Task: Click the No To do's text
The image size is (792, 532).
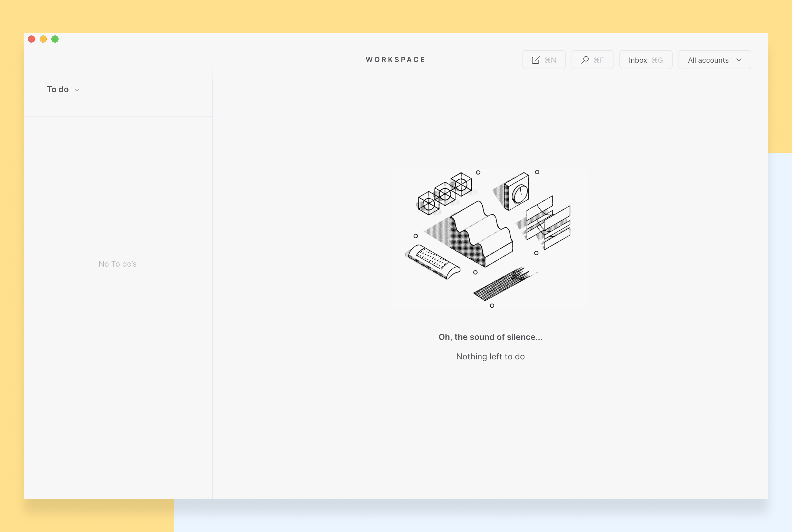Action: coord(117,264)
